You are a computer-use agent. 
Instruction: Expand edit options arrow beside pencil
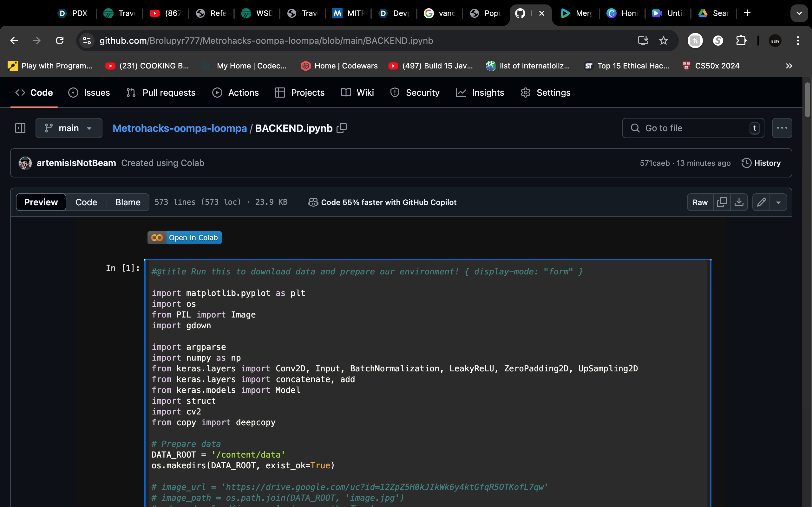(x=778, y=202)
